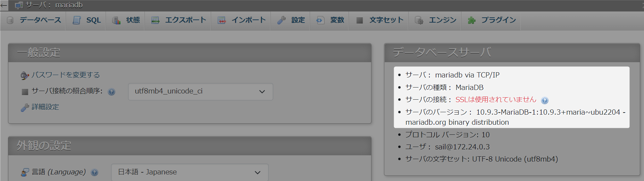
Task: Click the SSLは使用されていません text
Action: pos(496,100)
